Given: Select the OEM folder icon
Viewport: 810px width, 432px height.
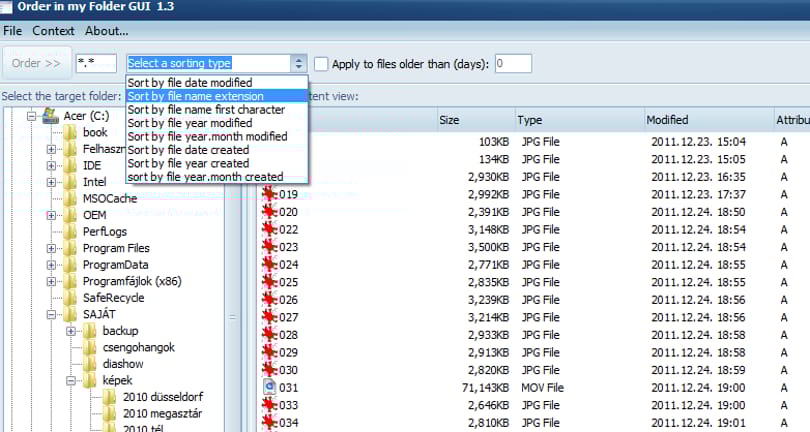Looking at the screenshot, I should click(x=70, y=215).
